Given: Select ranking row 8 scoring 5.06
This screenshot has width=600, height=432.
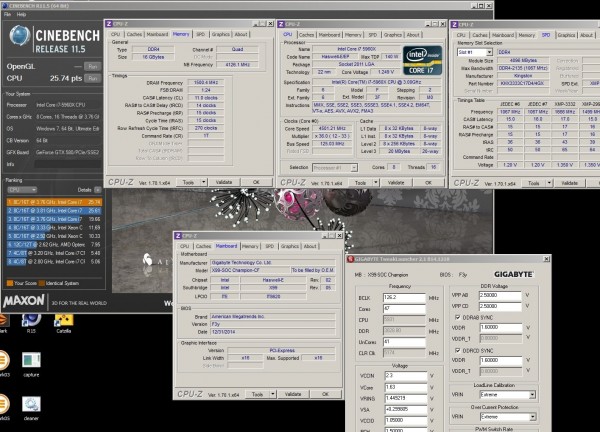Looking at the screenshot, I should click(54, 261).
